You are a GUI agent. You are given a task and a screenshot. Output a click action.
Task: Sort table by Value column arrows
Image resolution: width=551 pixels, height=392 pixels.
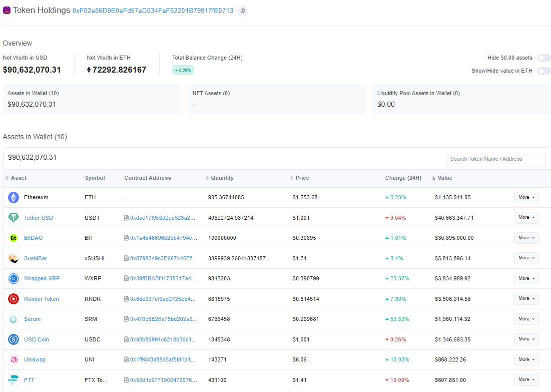(x=433, y=178)
